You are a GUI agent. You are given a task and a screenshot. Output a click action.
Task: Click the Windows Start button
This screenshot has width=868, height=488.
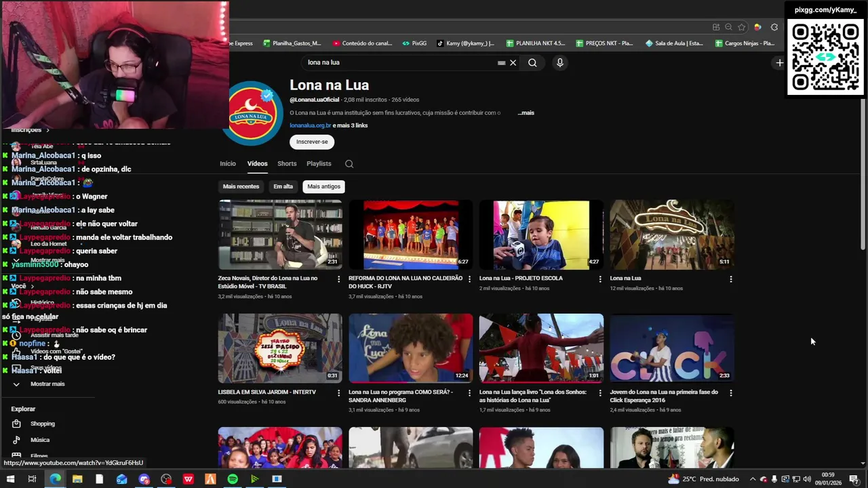pyautogui.click(x=10, y=479)
